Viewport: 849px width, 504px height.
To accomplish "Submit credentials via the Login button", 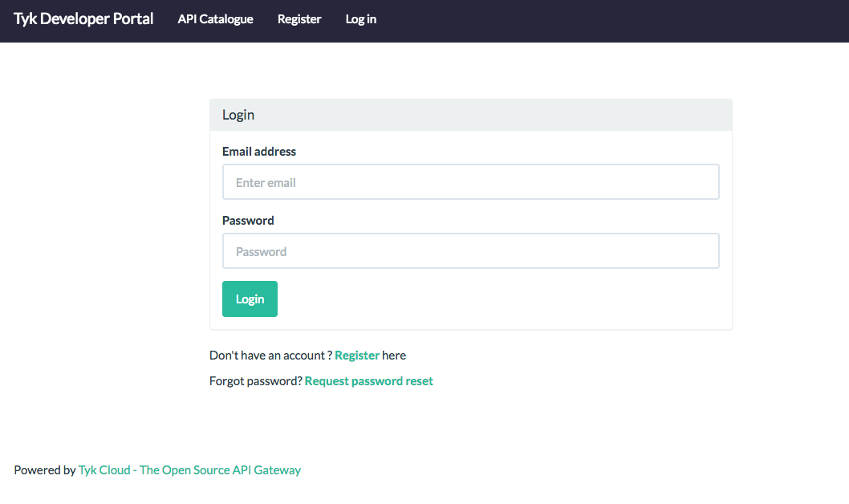I will coord(250,299).
